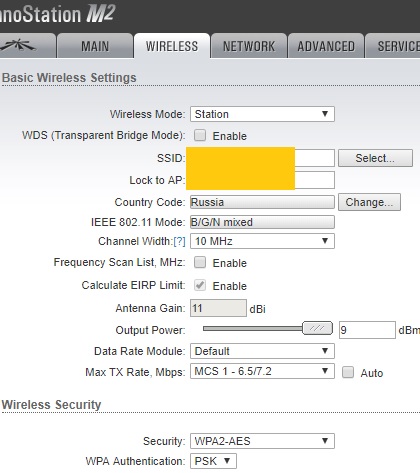420x473 pixels.
Task: Open the Data Rate Module dropdown
Action: (262, 351)
